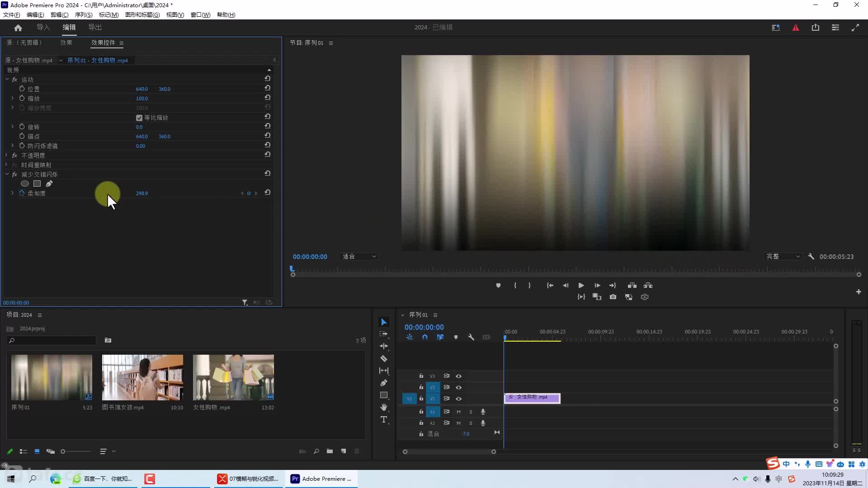868x488 pixels.
Task: Switch to the Effects tab
Action: click(66, 42)
